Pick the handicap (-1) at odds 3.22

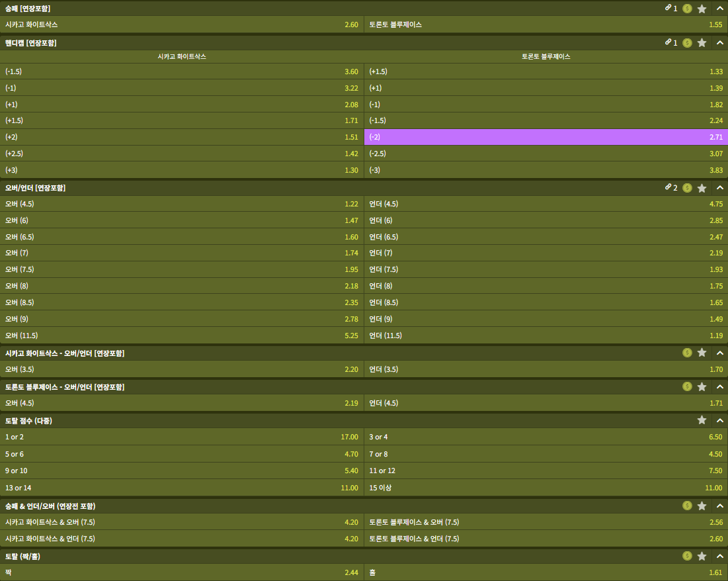tap(182, 88)
